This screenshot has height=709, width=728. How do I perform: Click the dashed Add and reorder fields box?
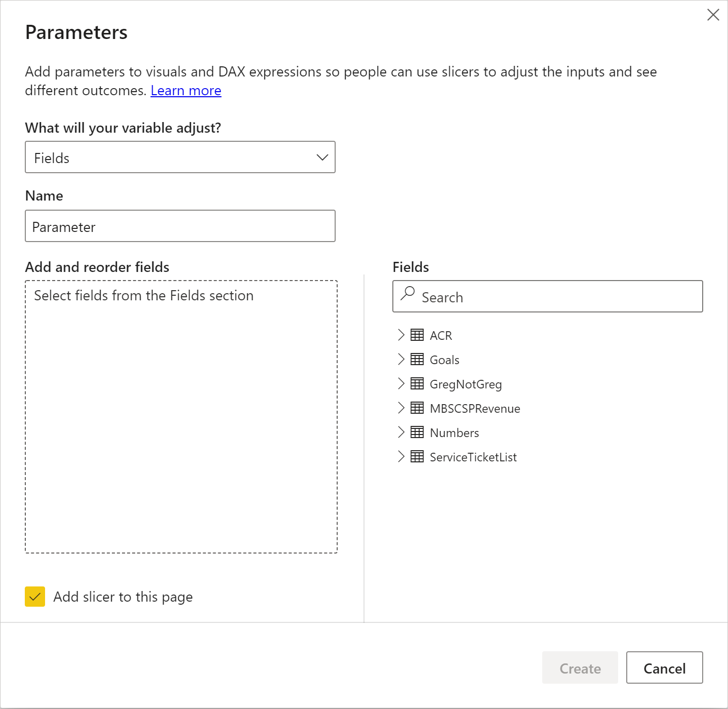pyautogui.click(x=181, y=417)
